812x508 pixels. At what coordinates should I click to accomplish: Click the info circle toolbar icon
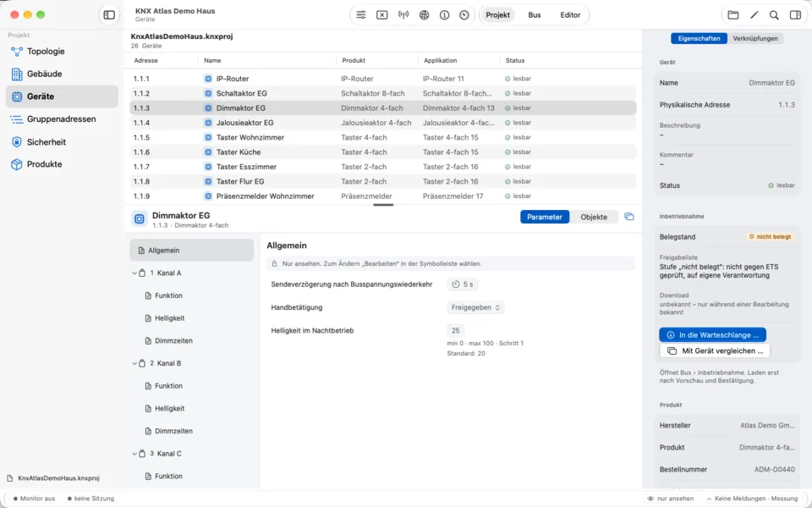(444, 15)
